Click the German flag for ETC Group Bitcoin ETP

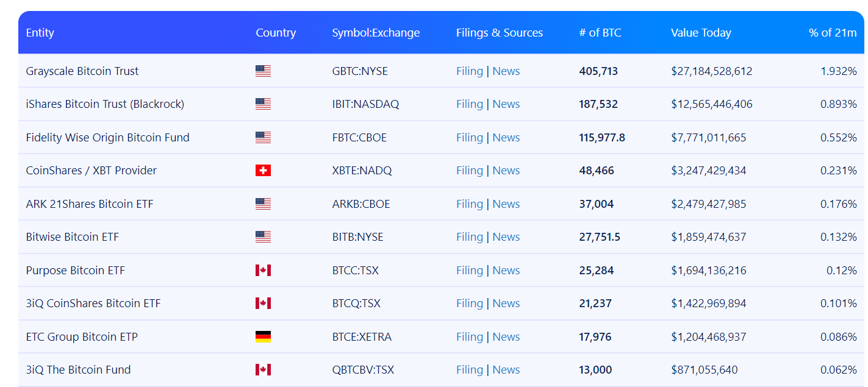click(263, 337)
